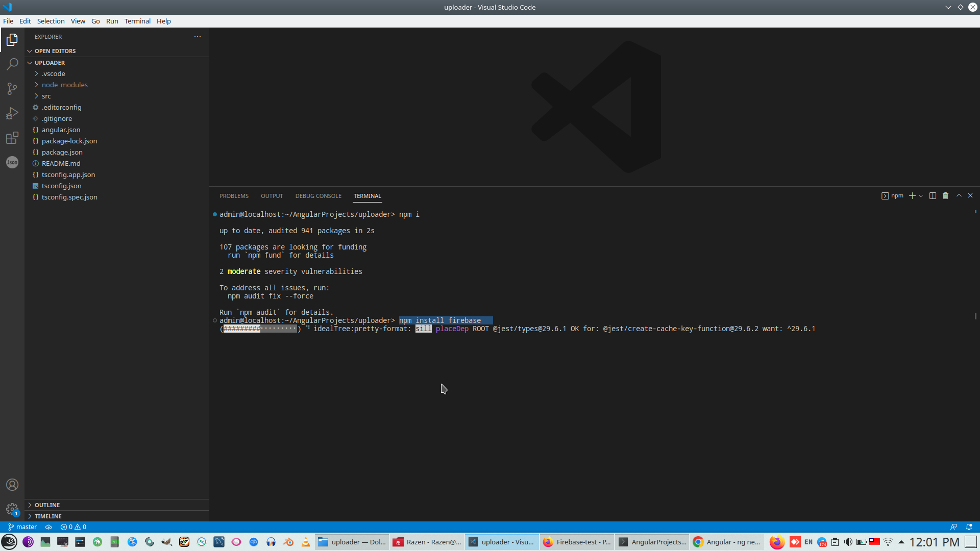Screen dimensions: 980x551
Task: Open the new-terminal launch profile dropdown arrow
Action: (921, 196)
